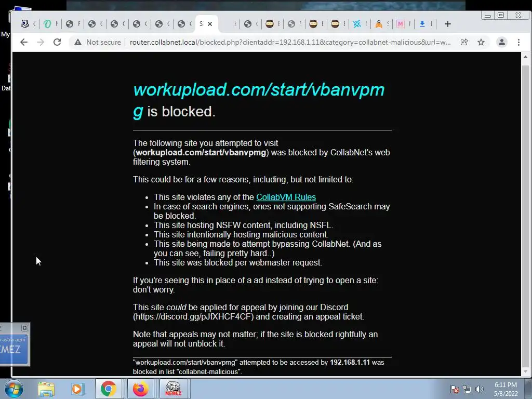Open a new tab with the plus button
Image resolution: width=532 pixels, height=399 pixels.
coord(447,24)
